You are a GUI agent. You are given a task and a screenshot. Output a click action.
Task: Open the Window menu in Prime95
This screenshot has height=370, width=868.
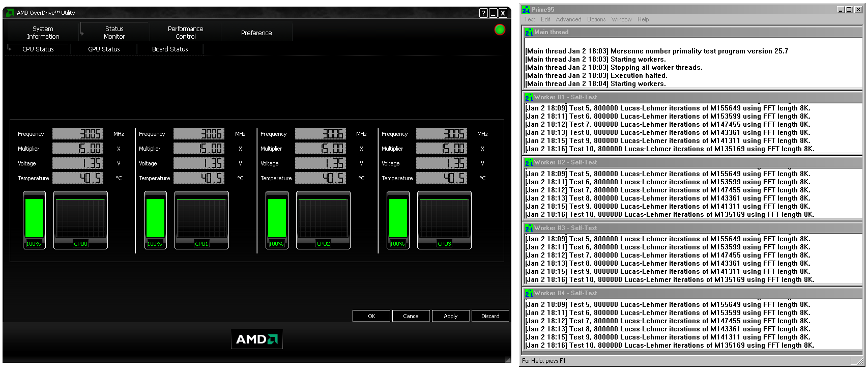click(621, 19)
